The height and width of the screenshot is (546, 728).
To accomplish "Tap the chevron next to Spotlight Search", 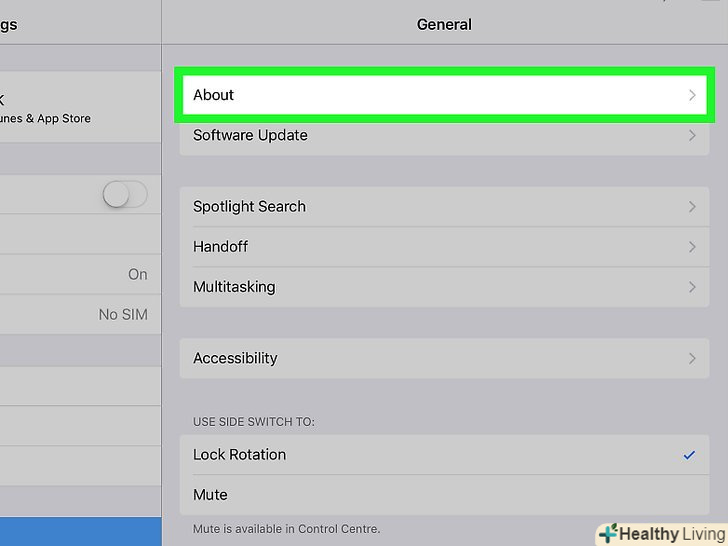I will 692,207.
